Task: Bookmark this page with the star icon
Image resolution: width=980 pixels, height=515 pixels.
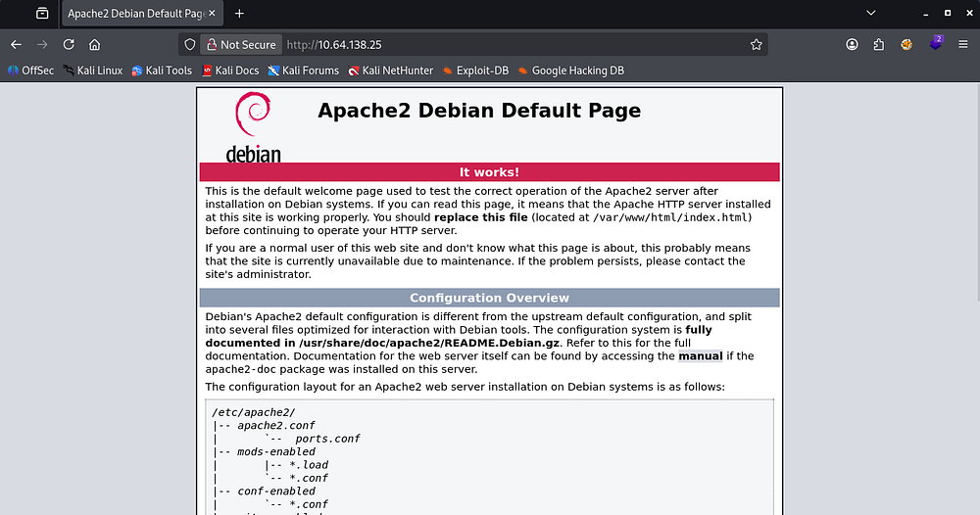Action: [756, 44]
